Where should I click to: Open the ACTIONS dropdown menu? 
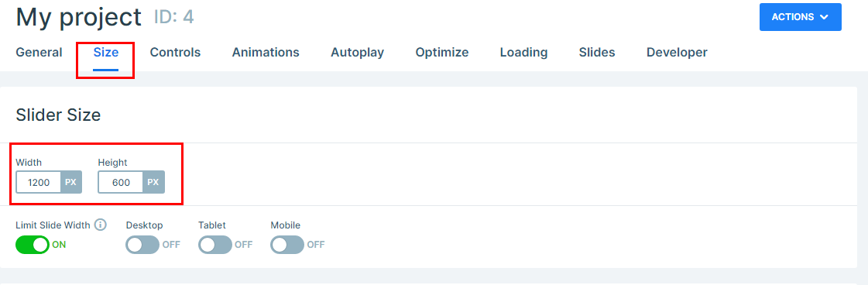click(x=801, y=17)
